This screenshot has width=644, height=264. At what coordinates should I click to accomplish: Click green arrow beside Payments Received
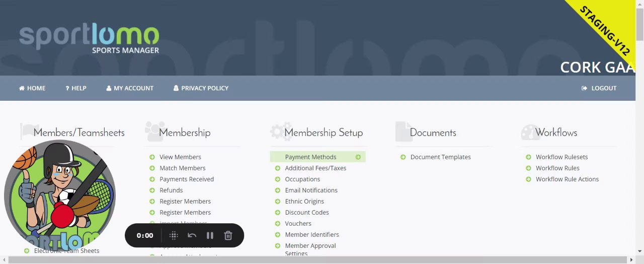point(152,179)
